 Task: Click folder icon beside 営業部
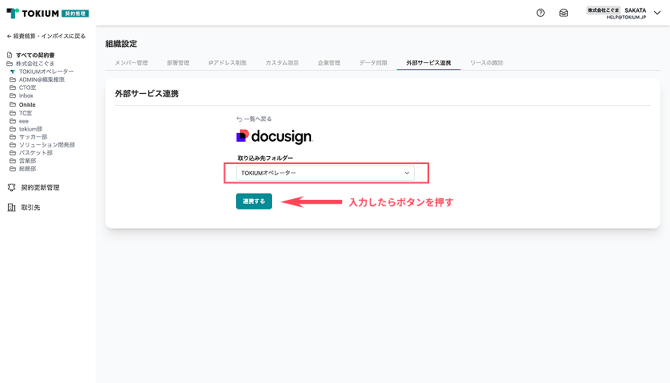pos(12,161)
